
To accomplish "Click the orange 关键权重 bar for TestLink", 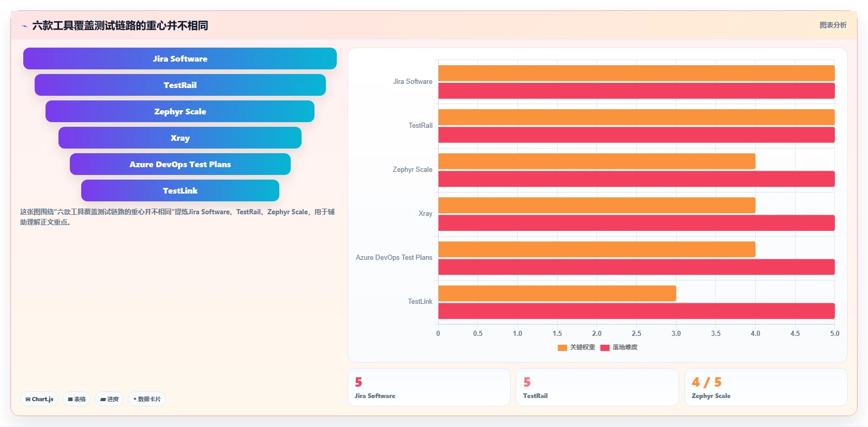I will pos(557,293).
